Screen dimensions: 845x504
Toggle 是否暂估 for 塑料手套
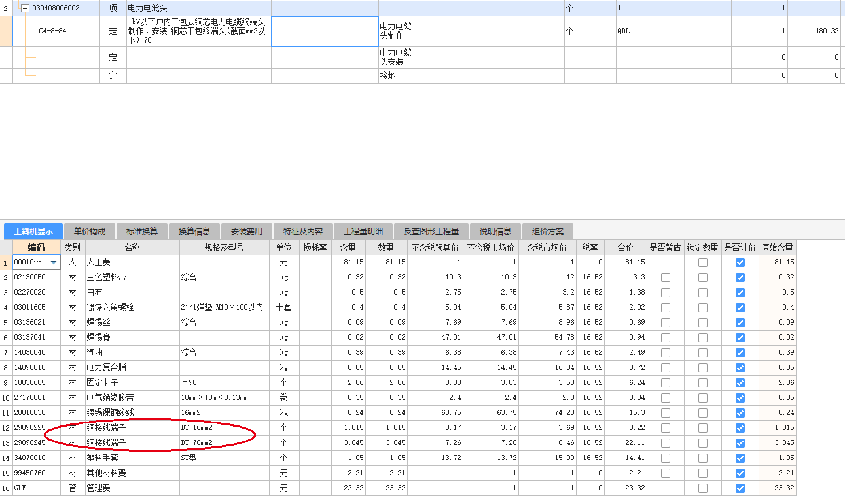(666, 458)
